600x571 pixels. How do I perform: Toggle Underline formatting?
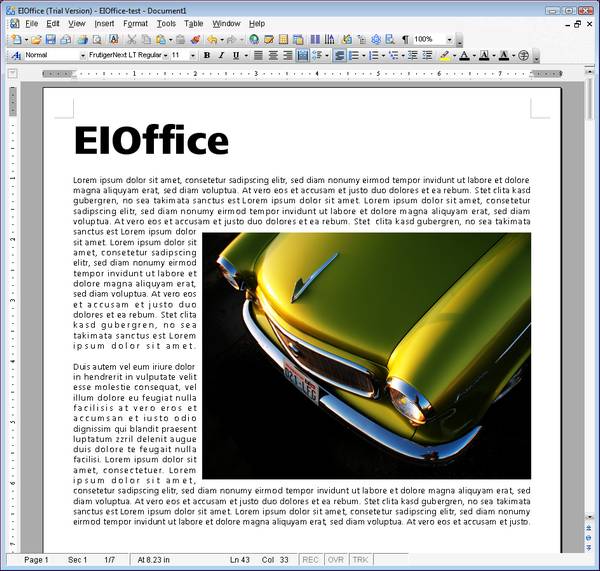[x=236, y=55]
